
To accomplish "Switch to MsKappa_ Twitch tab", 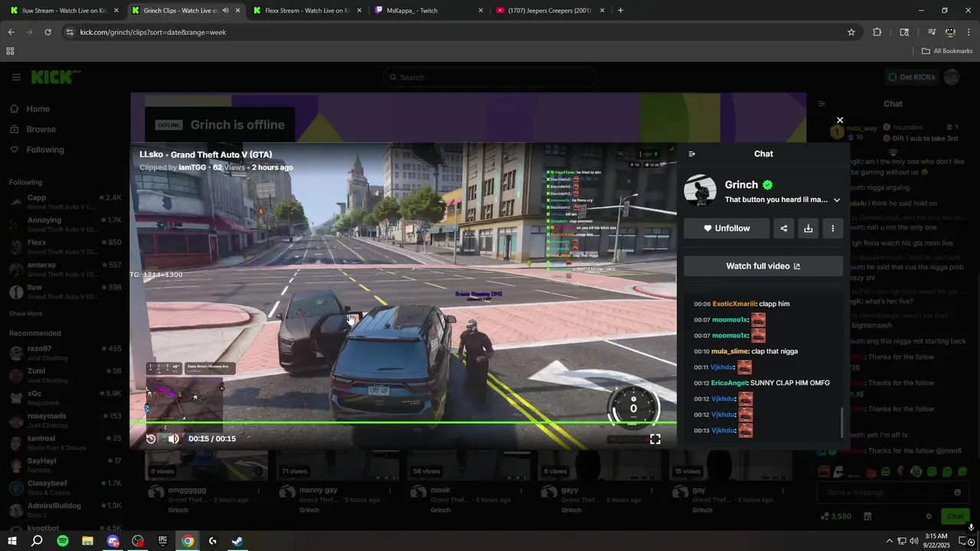I will click(427, 11).
